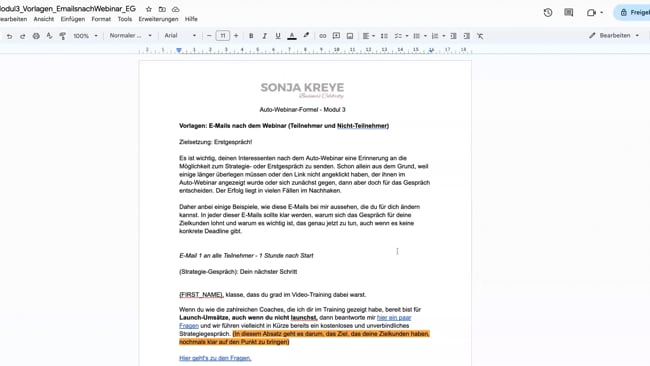Click the underlined 'Nicht-Teilnehmer' word
The height and width of the screenshot is (366, 650).
pyautogui.click(x=362, y=126)
